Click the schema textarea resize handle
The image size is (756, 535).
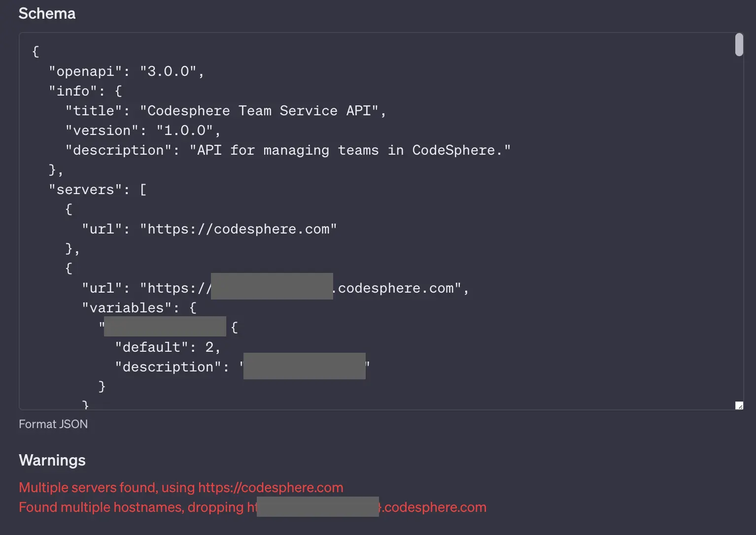tap(739, 405)
